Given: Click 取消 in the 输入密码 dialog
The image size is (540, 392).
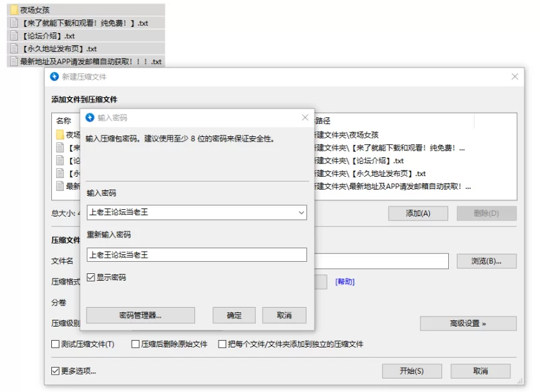Looking at the screenshot, I should point(284,315).
